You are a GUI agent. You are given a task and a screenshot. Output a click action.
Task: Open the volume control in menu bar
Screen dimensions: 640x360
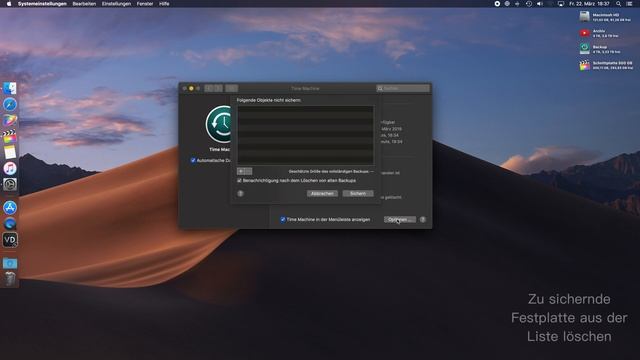[x=540, y=4]
